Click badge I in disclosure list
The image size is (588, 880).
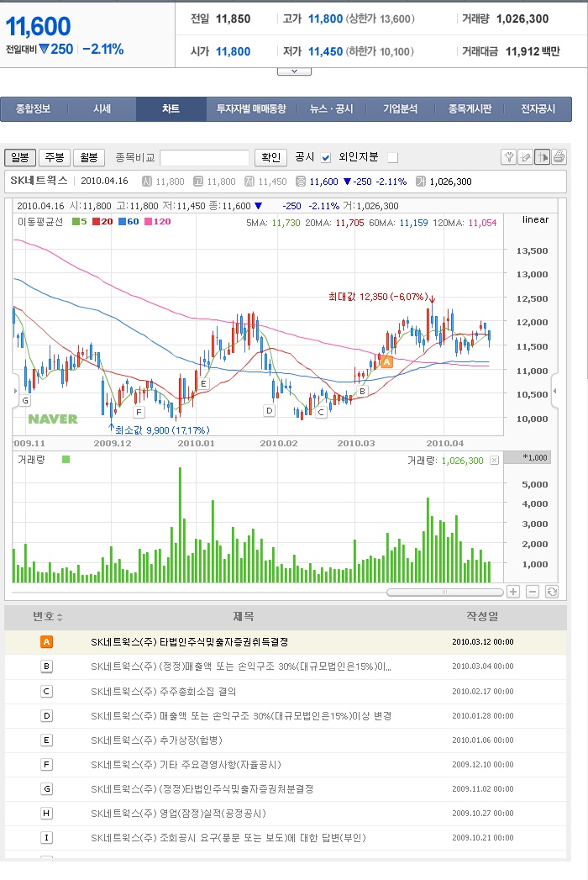(x=46, y=838)
